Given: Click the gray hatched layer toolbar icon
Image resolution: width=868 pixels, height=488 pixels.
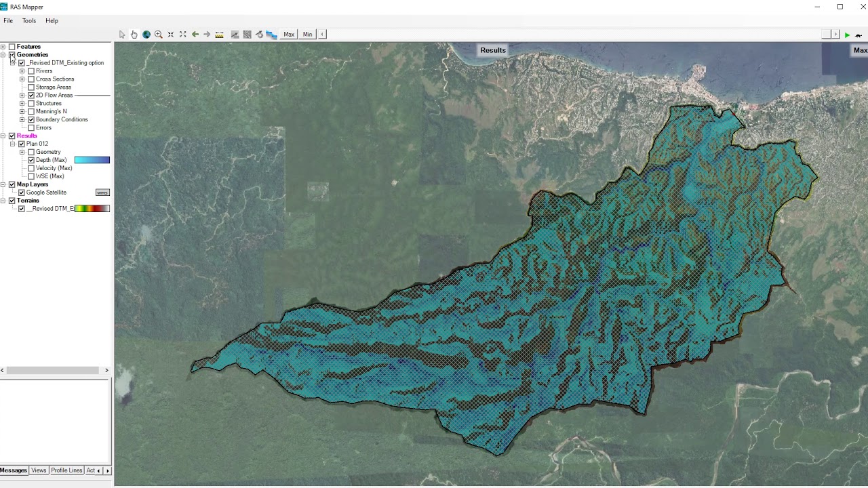Looking at the screenshot, I should [247, 35].
